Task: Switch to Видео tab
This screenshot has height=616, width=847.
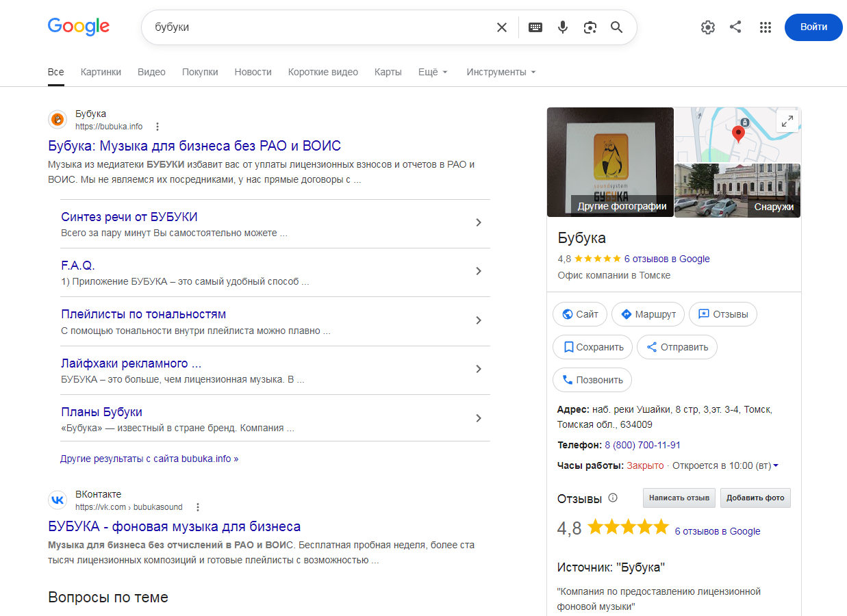Action: (151, 72)
